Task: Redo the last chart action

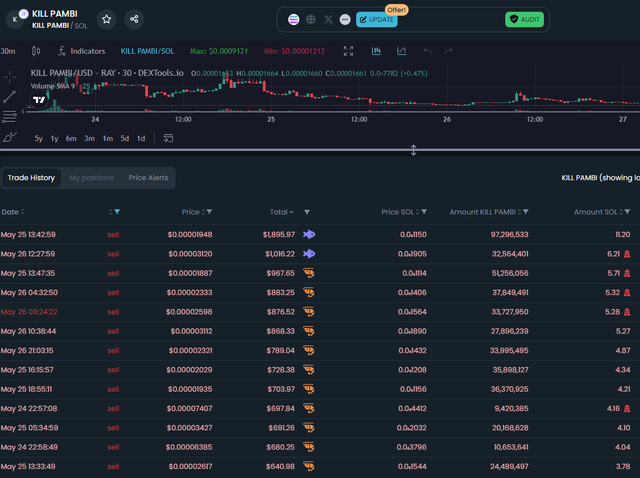Action: [449, 51]
